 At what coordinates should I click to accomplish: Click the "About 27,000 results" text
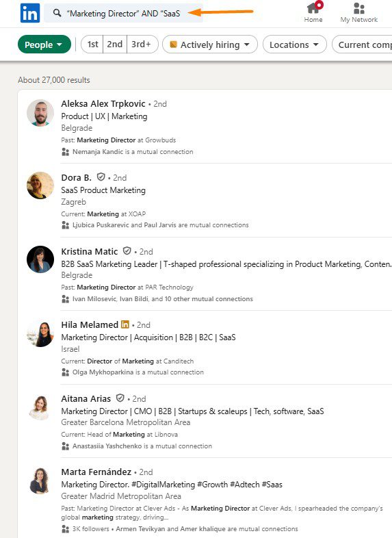[x=54, y=80]
